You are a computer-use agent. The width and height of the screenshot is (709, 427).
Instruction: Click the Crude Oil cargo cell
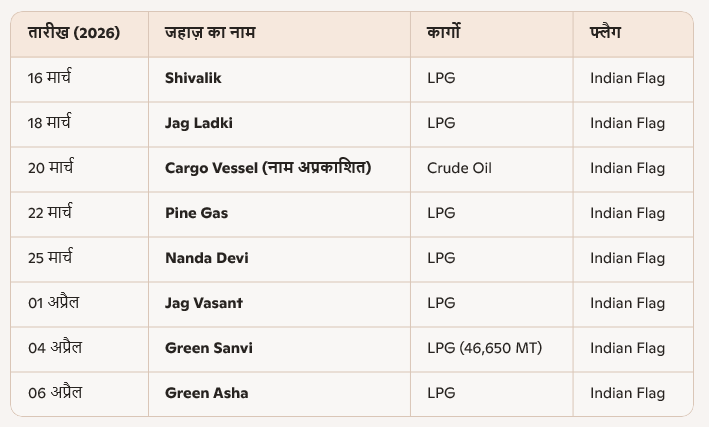[x=459, y=168]
